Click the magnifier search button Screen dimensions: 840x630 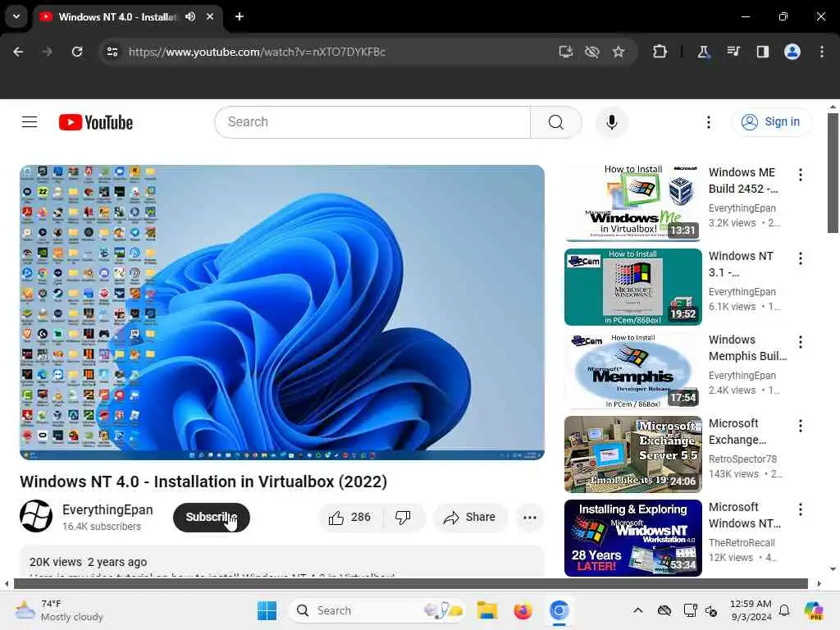pyautogui.click(x=555, y=122)
